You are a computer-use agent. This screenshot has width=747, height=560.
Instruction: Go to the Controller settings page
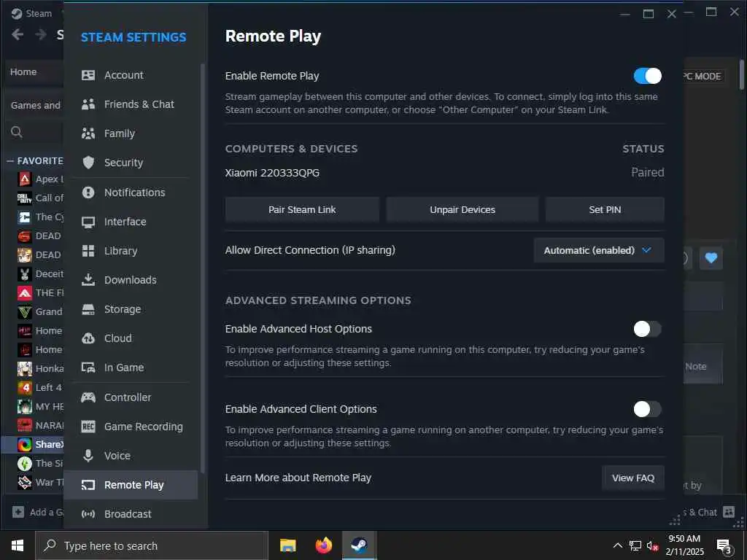coord(131,397)
